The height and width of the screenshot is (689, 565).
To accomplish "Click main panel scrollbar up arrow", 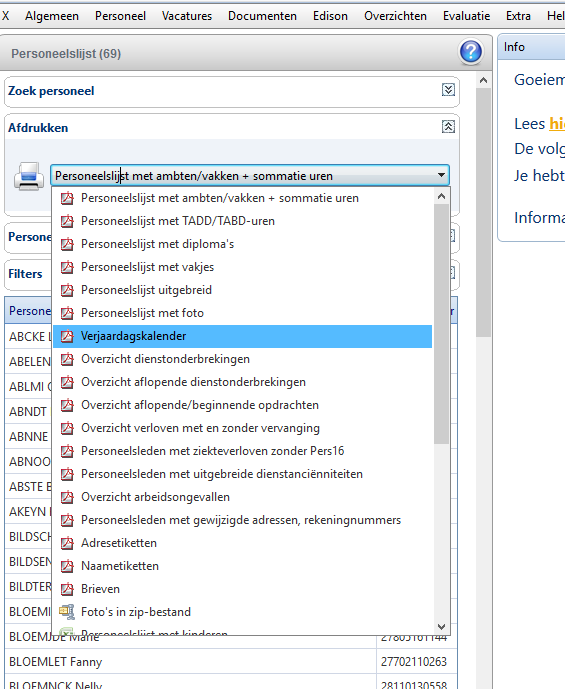I will coord(483,80).
